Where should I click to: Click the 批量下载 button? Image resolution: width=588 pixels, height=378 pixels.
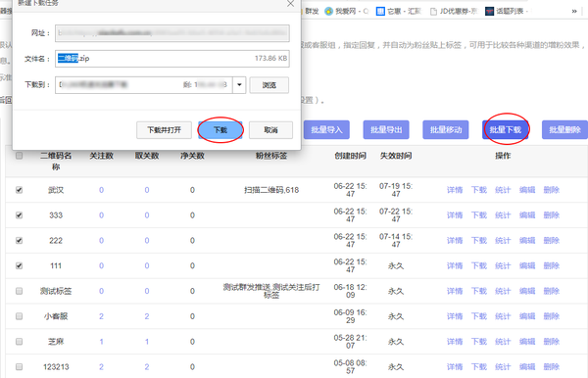tap(505, 129)
